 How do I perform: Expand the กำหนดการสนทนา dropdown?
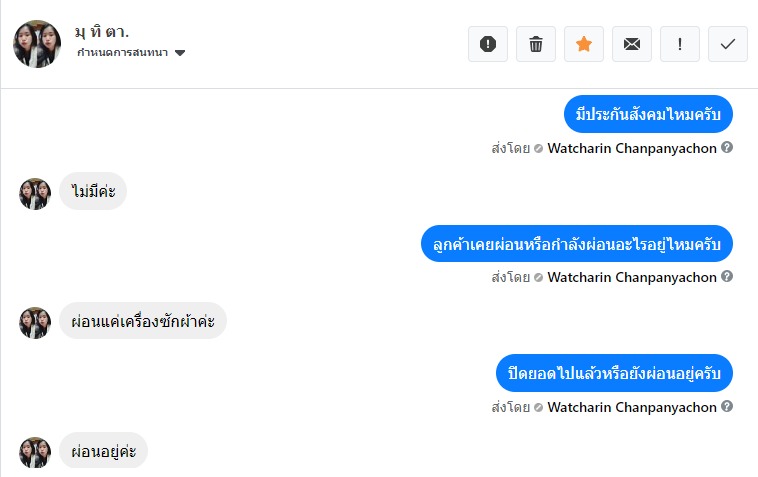click(x=180, y=53)
